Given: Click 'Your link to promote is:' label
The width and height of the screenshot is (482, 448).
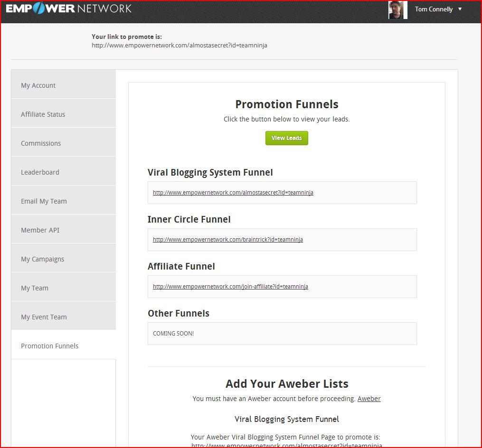Looking at the screenshot, I should coord(127,37).
